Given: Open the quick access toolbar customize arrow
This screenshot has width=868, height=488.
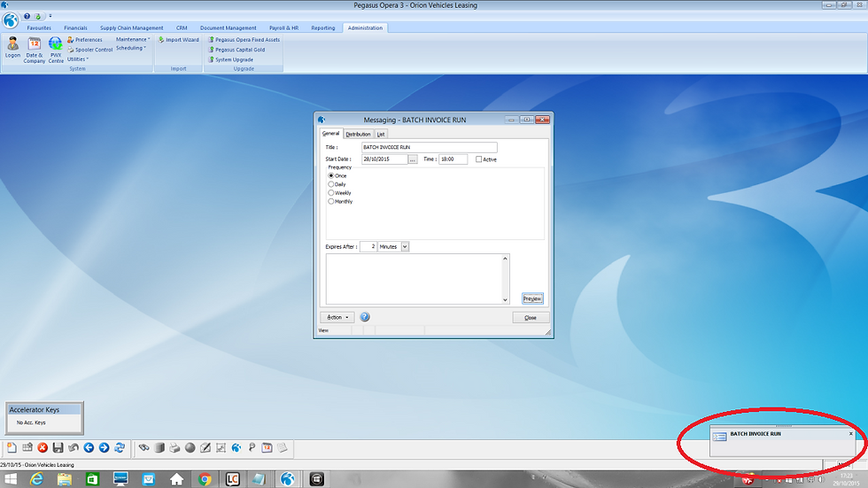Looking at the screenshot, I should (50, 16).
